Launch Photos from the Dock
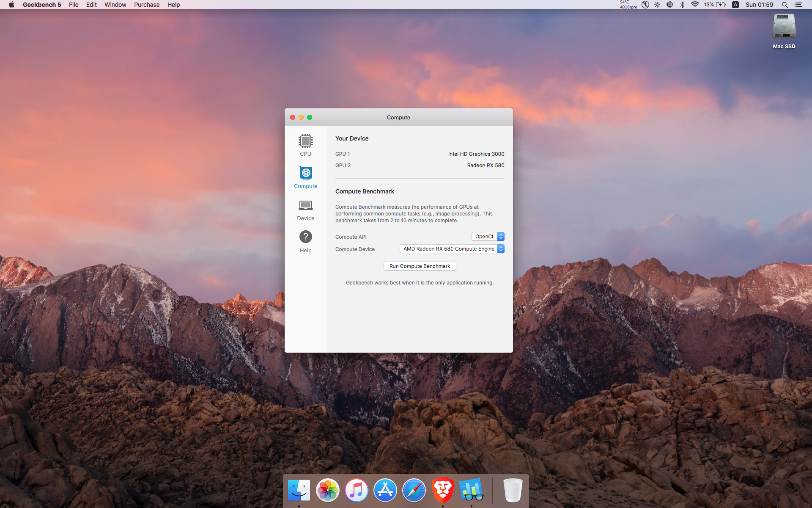This screenshot has width=812, height=508. click(x=328, y=490)
